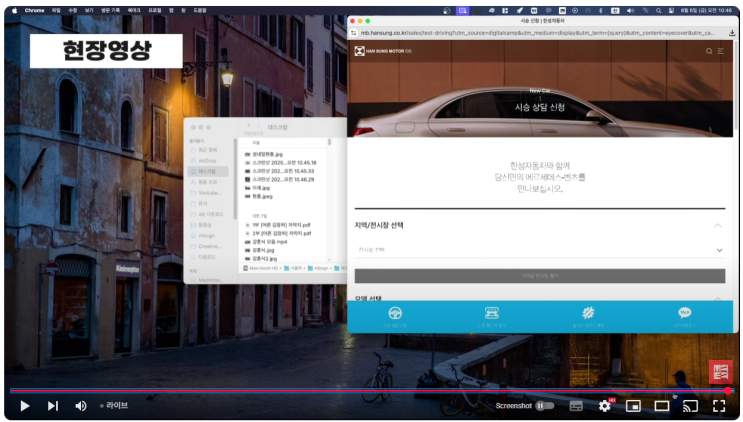Enter fullscreen mode

719,406
